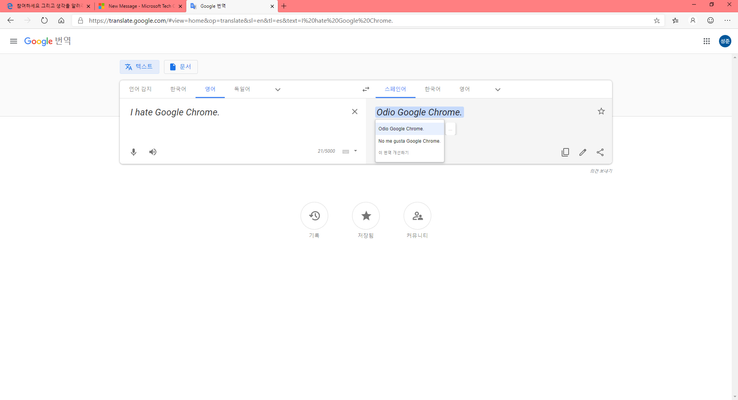Select 한국어 as the target language

433,89
